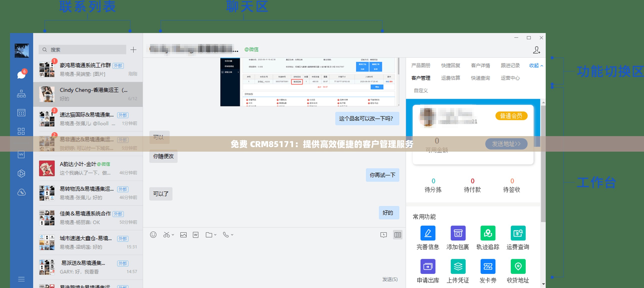Switch to the 运营中心 tab
The width and height of the screenshot is (644, 288).
510,78
